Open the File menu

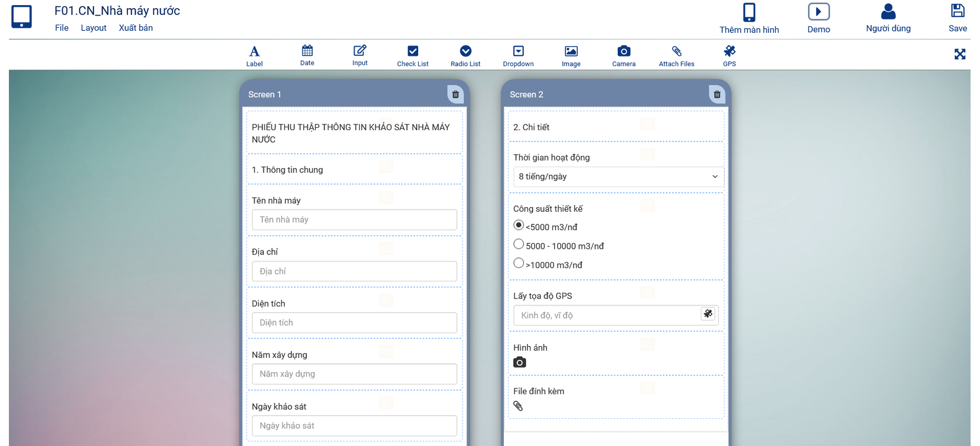point(62,28)
